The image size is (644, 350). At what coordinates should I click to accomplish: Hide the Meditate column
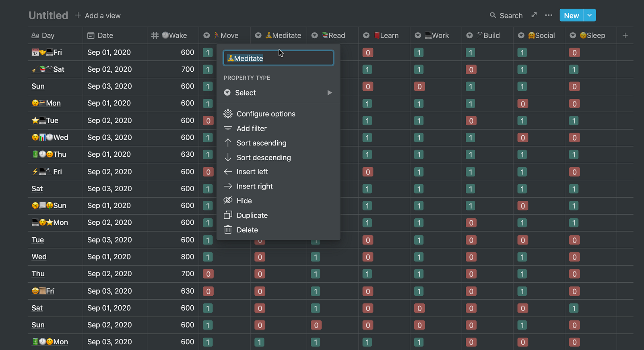[244, 201]
